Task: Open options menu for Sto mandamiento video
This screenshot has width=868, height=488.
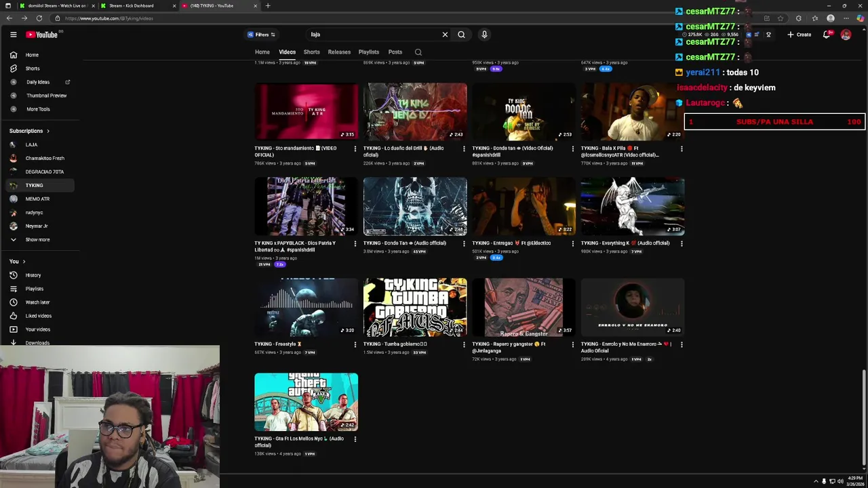Action: 355,149
